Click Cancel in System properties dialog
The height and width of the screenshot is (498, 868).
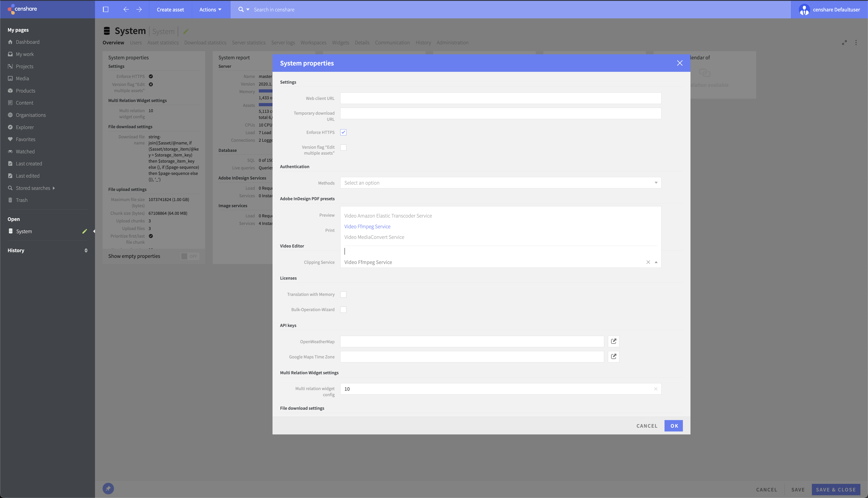click(647, 426)
